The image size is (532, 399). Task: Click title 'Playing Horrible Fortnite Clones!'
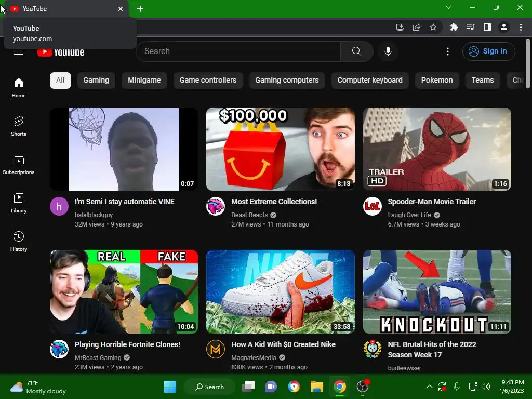(x=128, y=344)
